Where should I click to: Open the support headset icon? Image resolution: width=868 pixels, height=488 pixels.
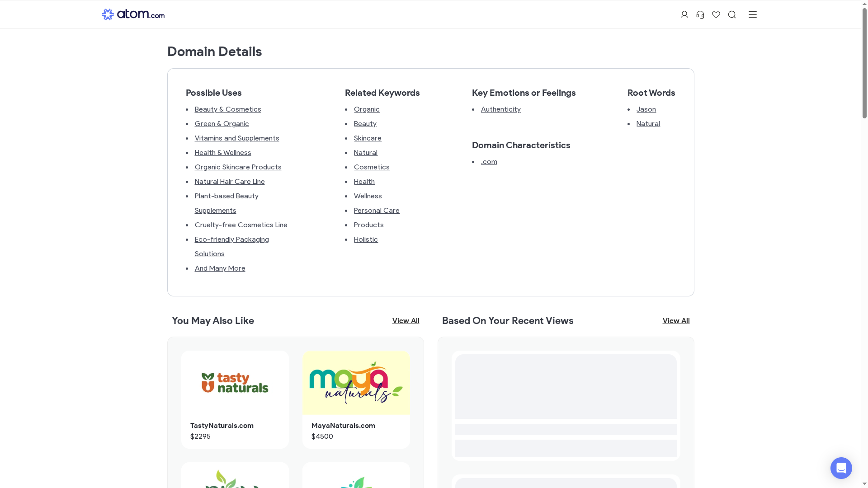pyautogui.click(x=700, y=14)
